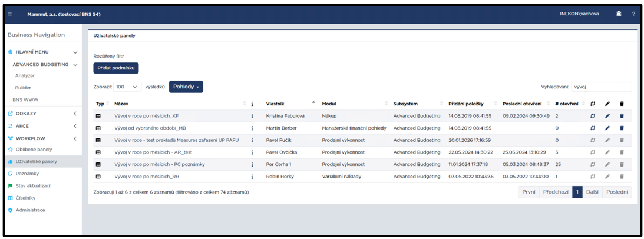
Task: Open Poznámky in the sidebar
Action: 27,173
